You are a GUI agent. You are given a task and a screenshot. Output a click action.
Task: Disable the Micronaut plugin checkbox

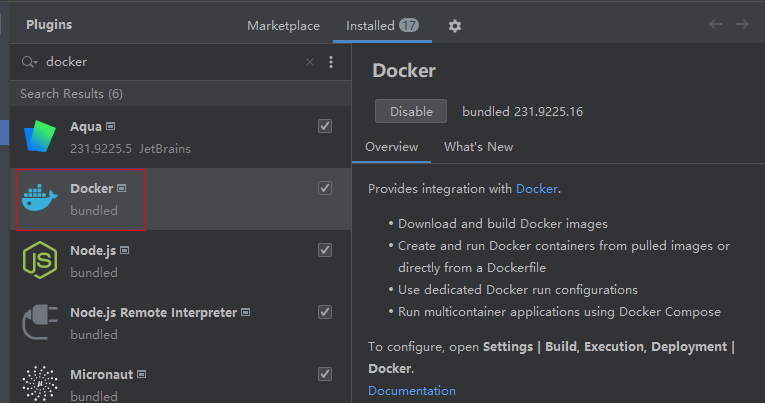(325, 374)
